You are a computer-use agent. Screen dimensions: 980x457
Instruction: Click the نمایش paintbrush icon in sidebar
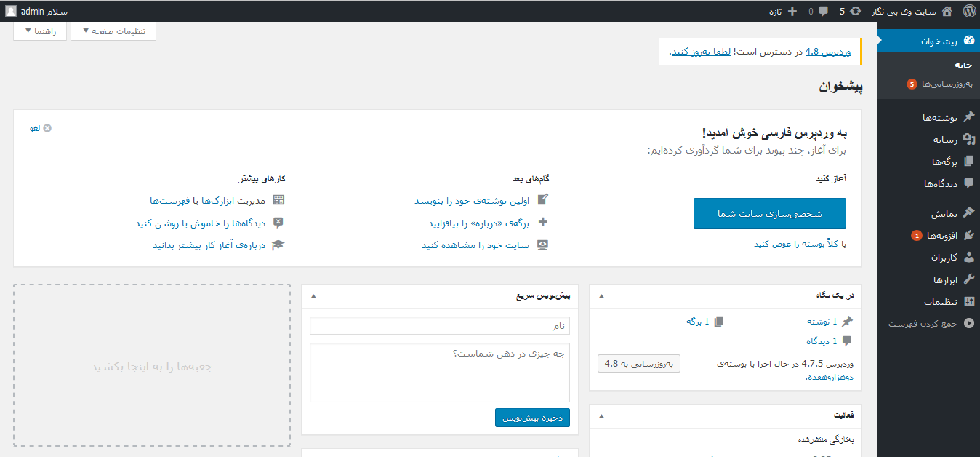[x=968, y=214]
